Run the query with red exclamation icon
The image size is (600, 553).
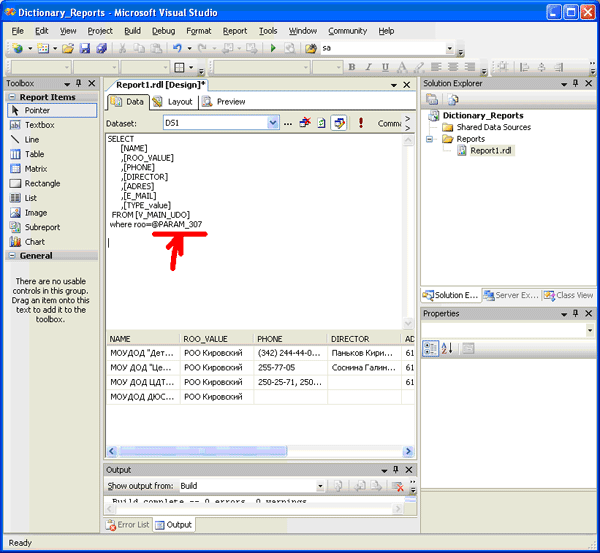tap(360, 123)
